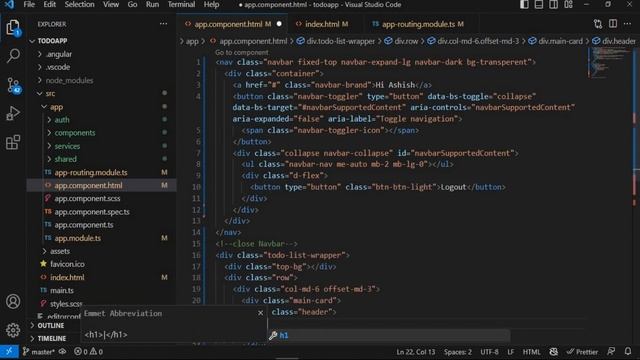Click the Prettier status bar item

pos(582,352)
